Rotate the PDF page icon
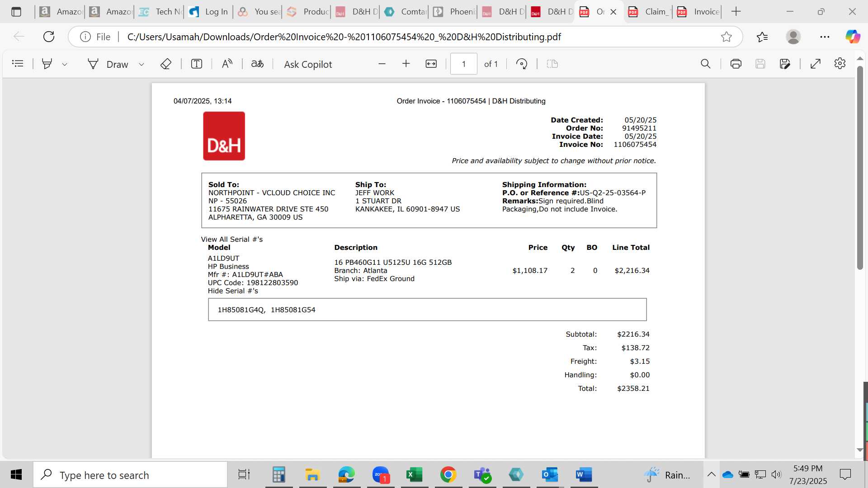The height and width of the screenshot is (488, 868). tap(522, 64)
